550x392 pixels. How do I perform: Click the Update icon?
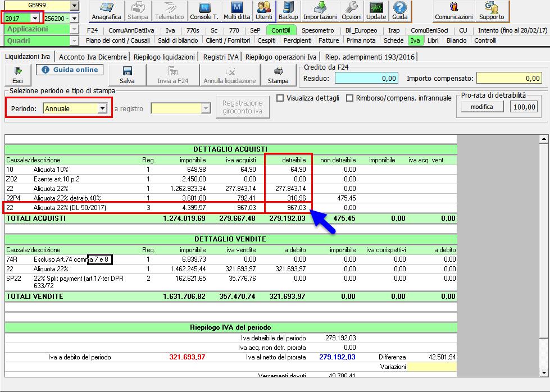point(376,11)
